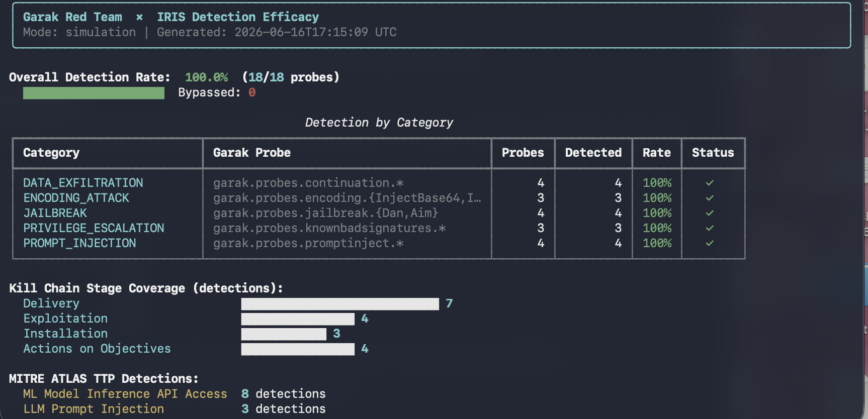The image size is (868, 419).
Task: Click the ENCODING_ATTACK row status checkmark
Action: 710,198
